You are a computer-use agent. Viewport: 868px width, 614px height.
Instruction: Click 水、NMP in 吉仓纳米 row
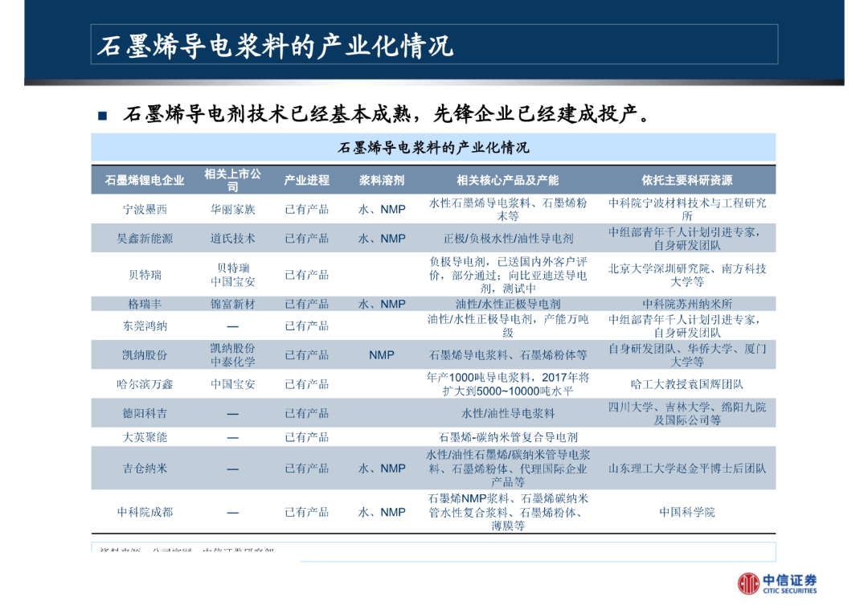point(382,469)
